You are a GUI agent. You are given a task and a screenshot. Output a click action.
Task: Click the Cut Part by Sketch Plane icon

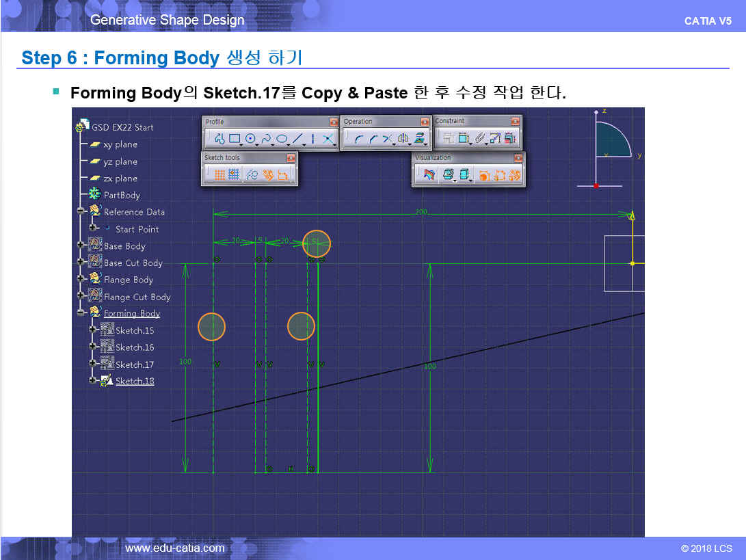point(429,176)
